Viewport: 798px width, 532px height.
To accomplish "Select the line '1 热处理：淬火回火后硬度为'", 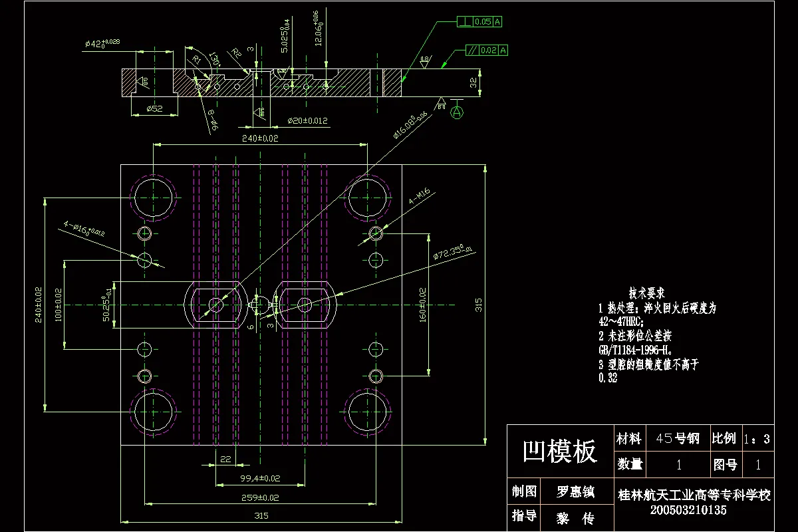I will tap(657, 309).
